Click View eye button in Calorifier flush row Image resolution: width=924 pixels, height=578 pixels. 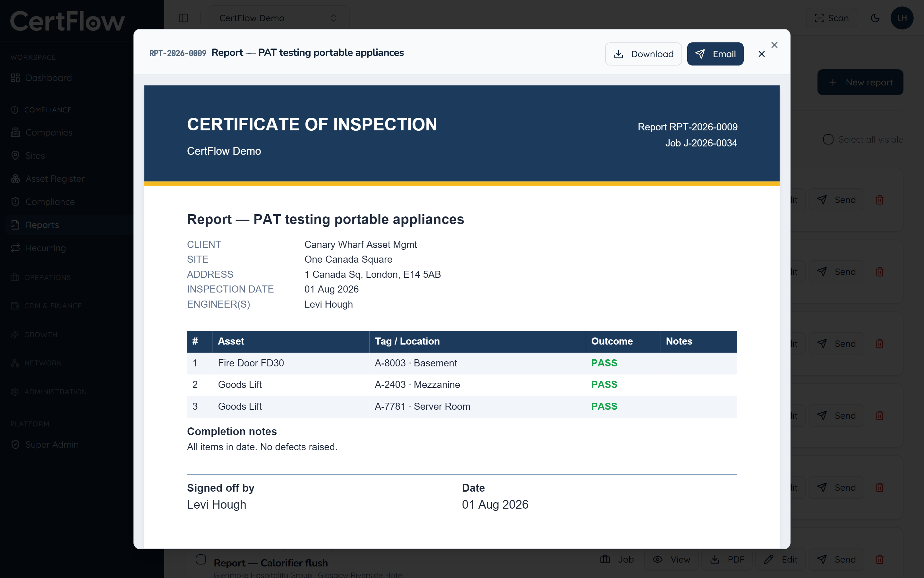(x=671, y=559)
